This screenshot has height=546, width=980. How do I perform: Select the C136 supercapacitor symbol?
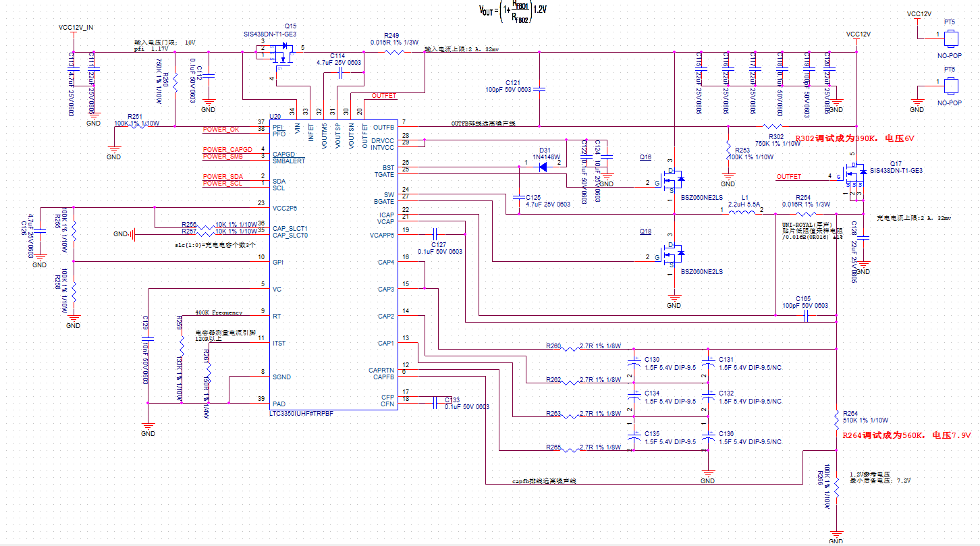point(708,437)
